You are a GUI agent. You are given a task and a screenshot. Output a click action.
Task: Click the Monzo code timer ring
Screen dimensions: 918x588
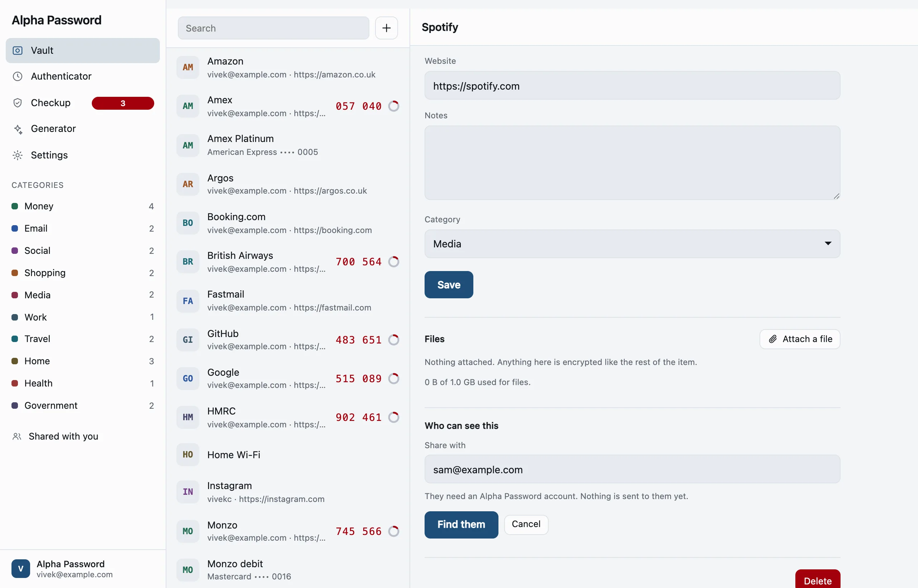pyautogui.click(x=394, y=531)
